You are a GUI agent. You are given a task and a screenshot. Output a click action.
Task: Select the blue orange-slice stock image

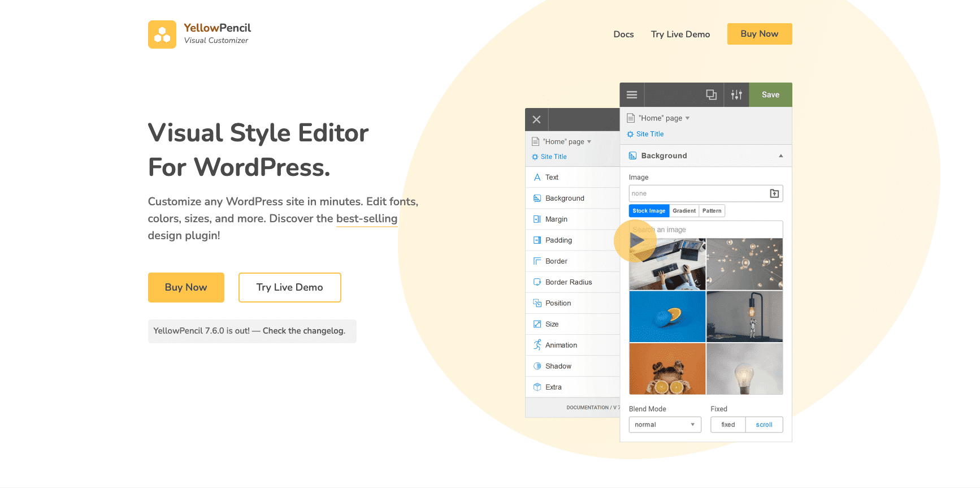coord(667,317)
